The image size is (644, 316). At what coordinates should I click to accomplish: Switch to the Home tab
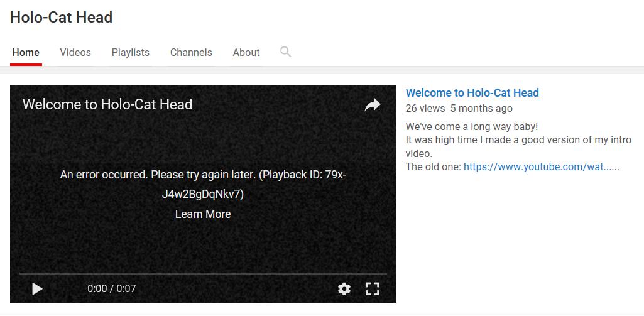pyautogui.click(x=26, y=53)
